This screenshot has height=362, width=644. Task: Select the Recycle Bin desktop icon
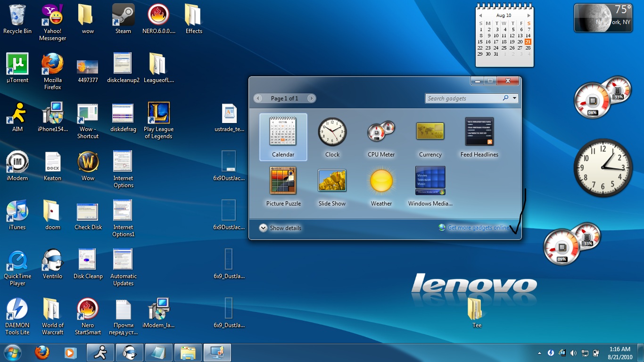(17, 19)
